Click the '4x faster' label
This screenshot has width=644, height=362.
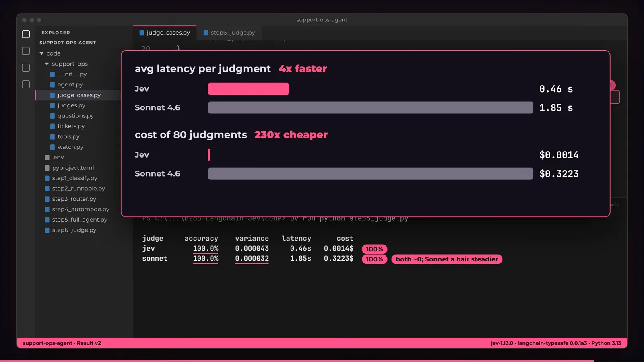303,69
